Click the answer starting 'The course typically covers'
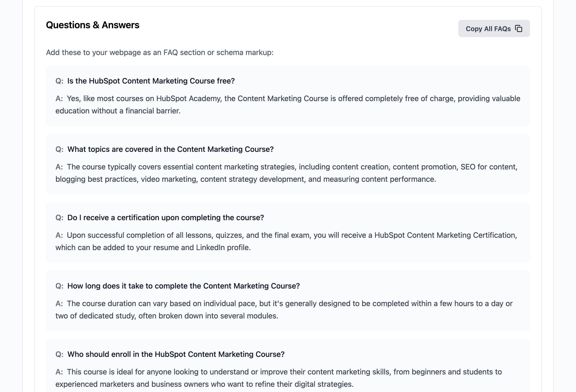Viewport: 576px width, 392px height. [x=287, y=173]
